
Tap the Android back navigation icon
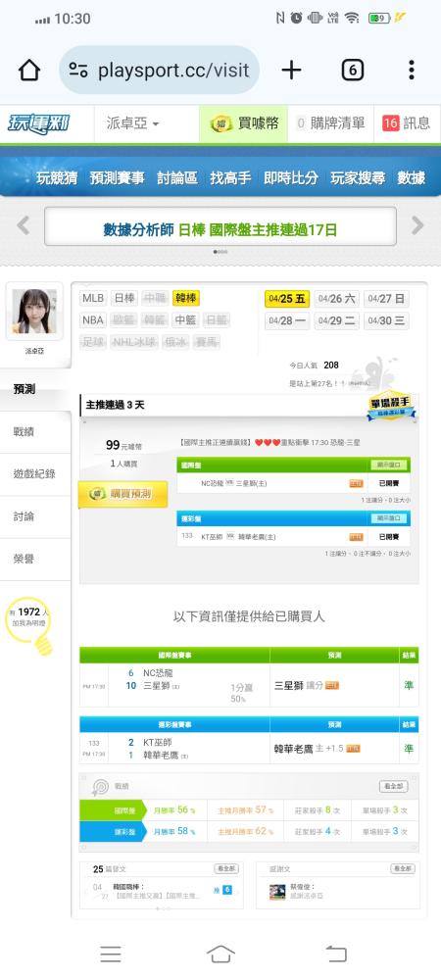pos(336,954)
